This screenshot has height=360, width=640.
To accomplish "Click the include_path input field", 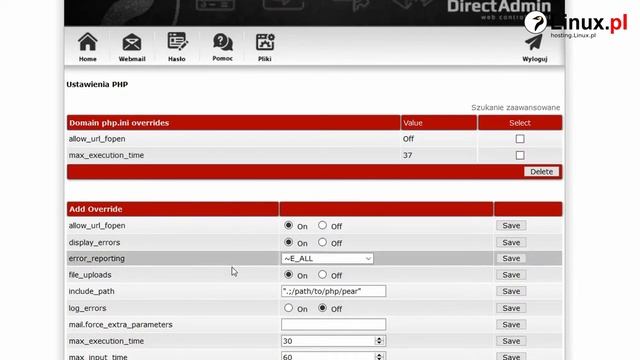I will [x=333, y=291].
